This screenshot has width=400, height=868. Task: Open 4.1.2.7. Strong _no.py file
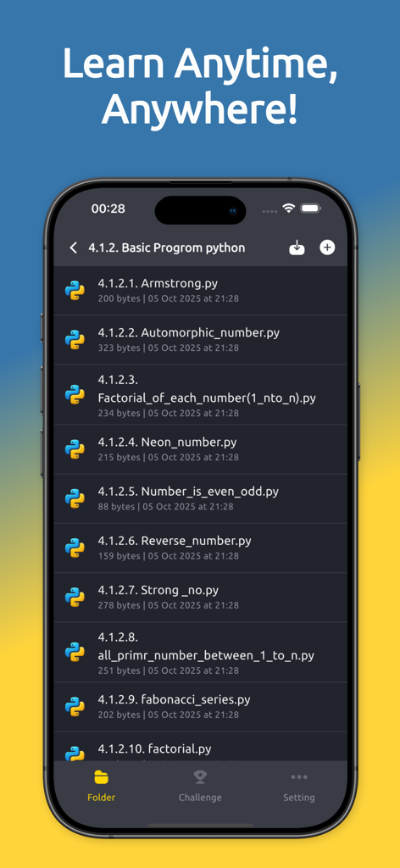[200, 598]
